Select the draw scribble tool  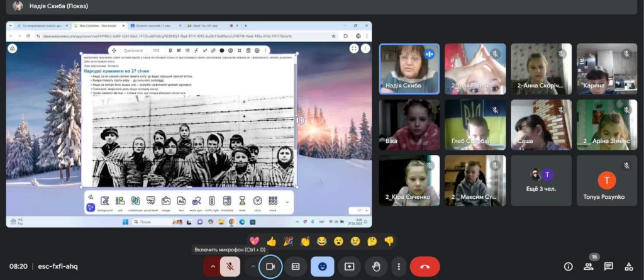(x=91, y=196)
